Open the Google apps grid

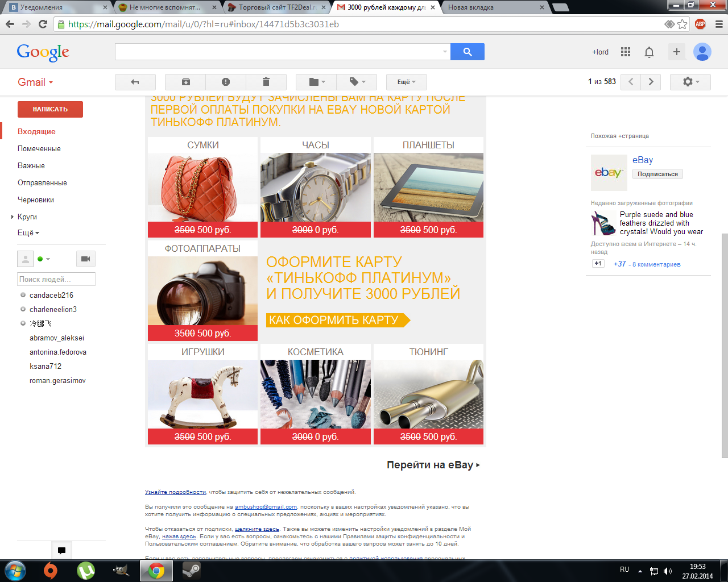point(626,52)
